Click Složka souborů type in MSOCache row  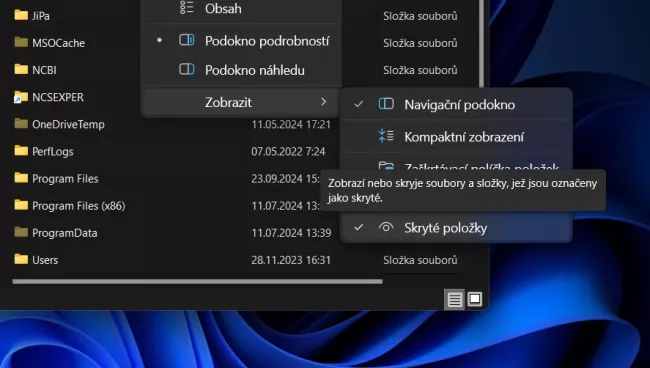[x=420, y=43]
